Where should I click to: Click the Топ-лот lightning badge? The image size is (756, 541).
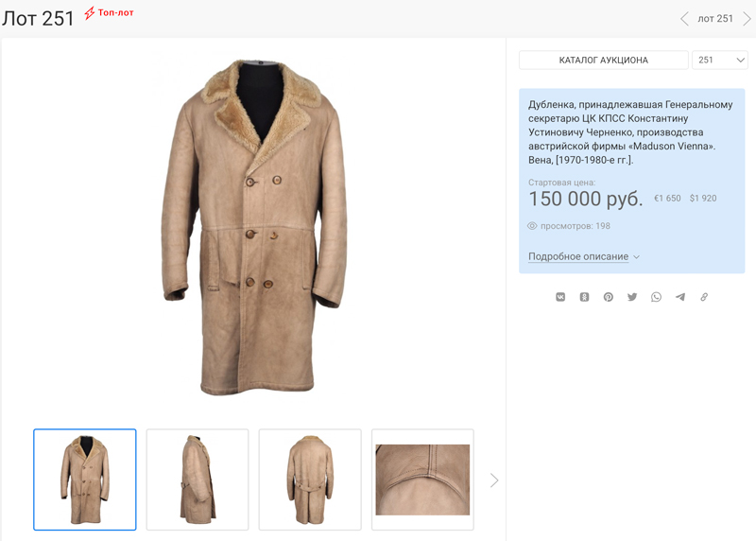(109, 13)
